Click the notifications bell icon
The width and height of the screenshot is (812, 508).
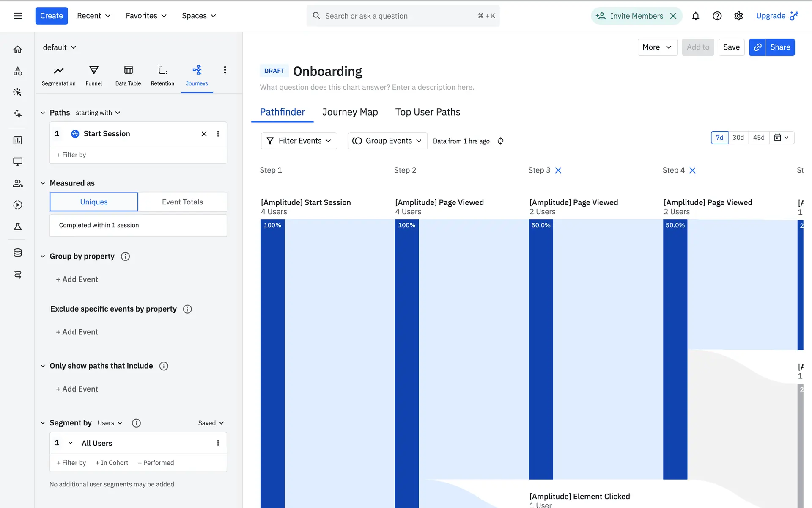tap(695, 16)
